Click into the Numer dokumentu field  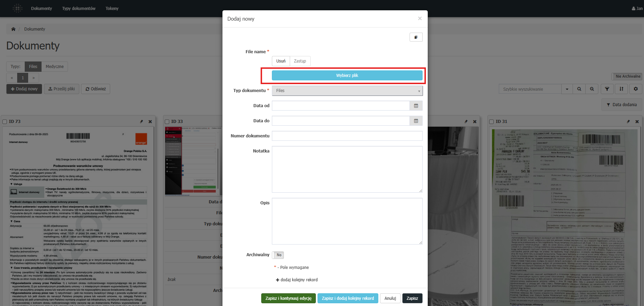pyautogui.click(x=347, y=136)
